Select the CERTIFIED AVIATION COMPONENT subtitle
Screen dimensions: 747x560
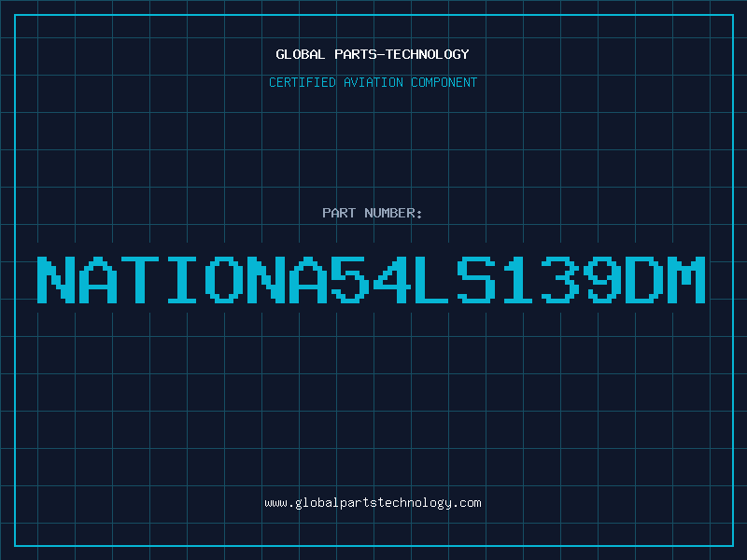pyautogui.click(x=373, y=82)
